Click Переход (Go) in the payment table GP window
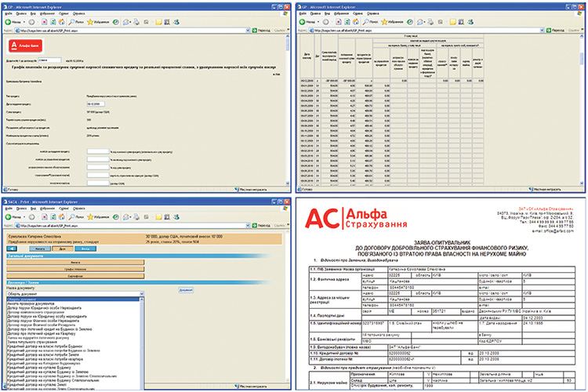This screenshot has width=588, height=392. click(555, 31)
